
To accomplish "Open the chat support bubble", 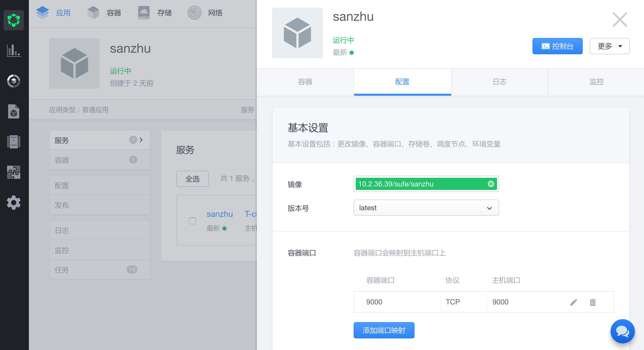I will click(623, 331).
